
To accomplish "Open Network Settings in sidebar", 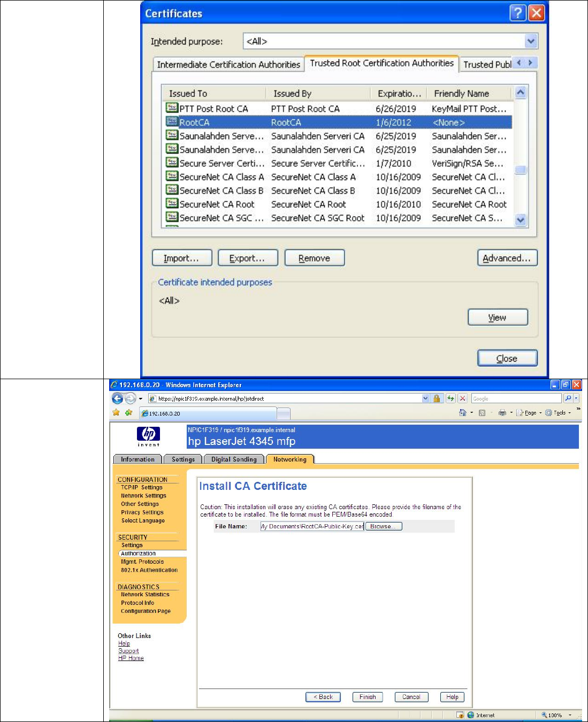I will [x=143, y=496].
